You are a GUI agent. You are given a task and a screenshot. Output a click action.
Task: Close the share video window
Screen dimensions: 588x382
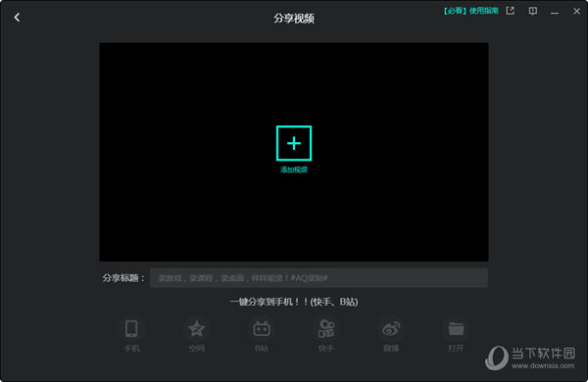[577, 11]
